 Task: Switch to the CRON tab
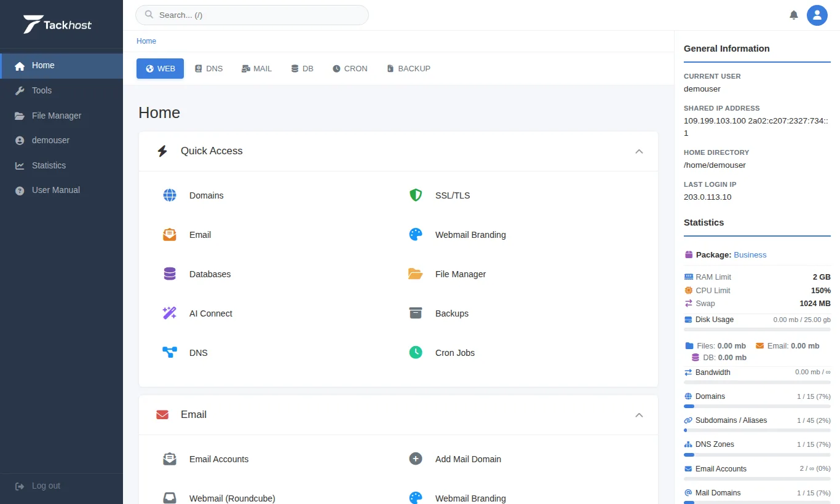[x=350, y=69]
